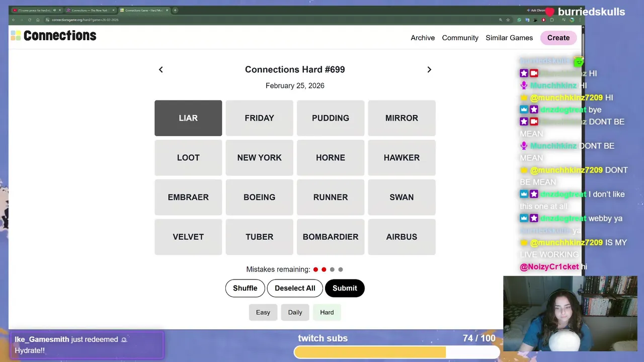The height and width of the screenshot is (362, 644).
Task: Select the RUNNER tile
Action: point(331,197)
